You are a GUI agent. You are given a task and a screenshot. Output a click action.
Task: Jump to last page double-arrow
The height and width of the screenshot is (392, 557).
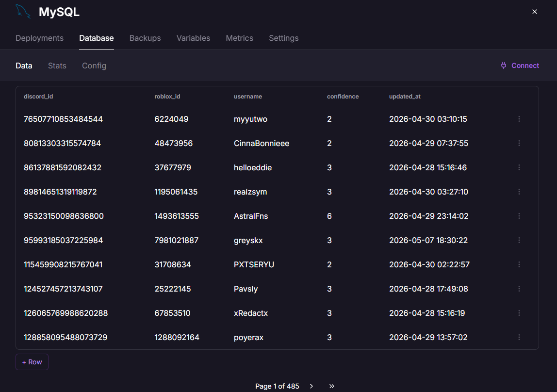click(x=331, y=386)
